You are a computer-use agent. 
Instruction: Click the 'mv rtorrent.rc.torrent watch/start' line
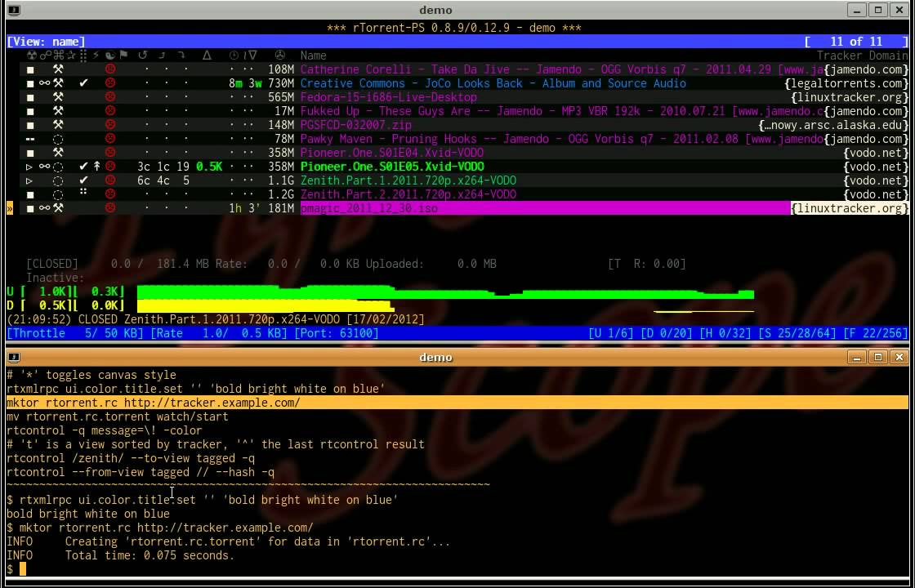coord(118,416)
